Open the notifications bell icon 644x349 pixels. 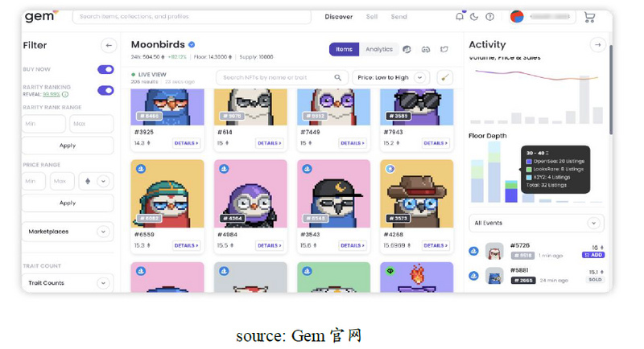click(460, 17)
